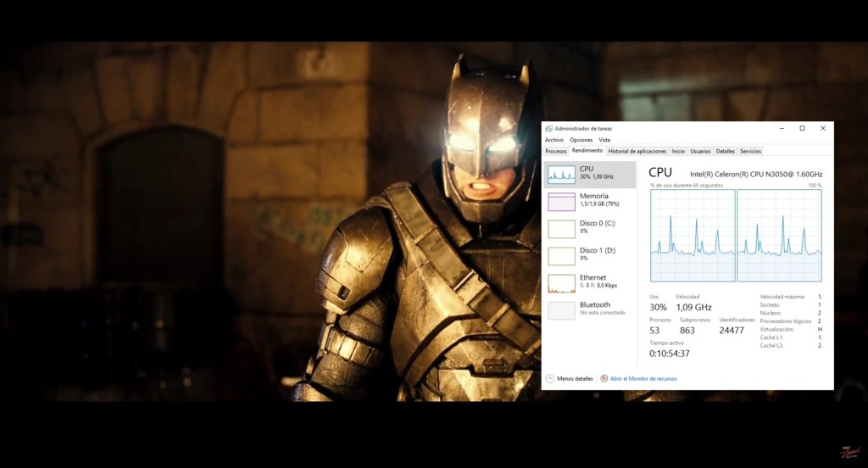Viewport: 868px width, 468px height.
Task: Click the Task Manager title bar icon
Action: pyautogui.click(x=548, y=129)
